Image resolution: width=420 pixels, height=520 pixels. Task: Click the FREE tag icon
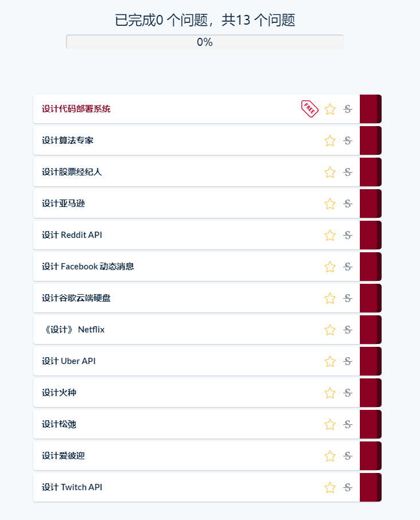tap(309, 108)
